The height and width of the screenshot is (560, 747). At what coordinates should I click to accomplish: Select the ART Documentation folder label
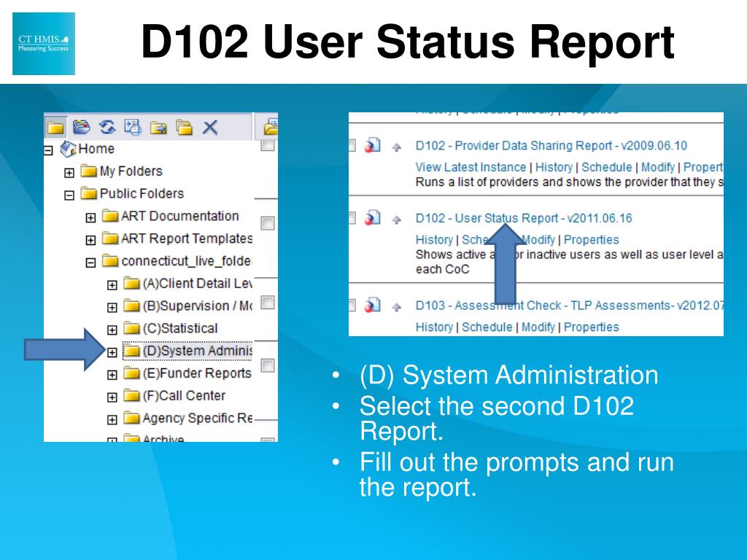click(x=179, y=216)
